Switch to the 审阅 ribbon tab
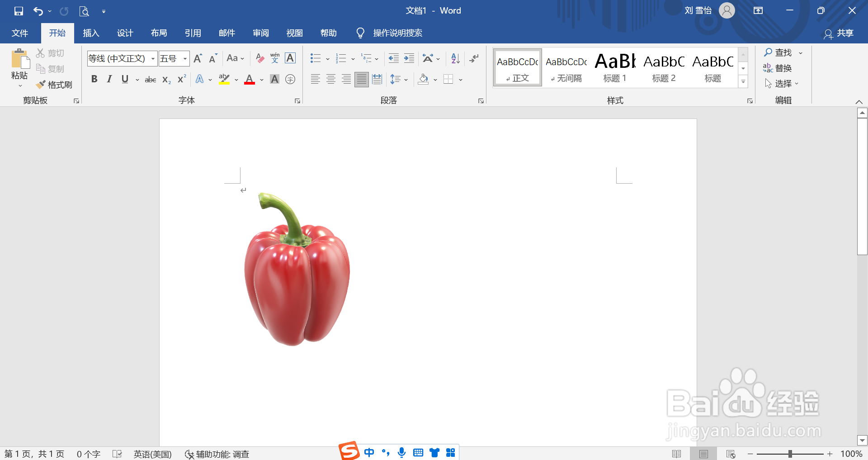The image size is (868, 460). point(260,33)
